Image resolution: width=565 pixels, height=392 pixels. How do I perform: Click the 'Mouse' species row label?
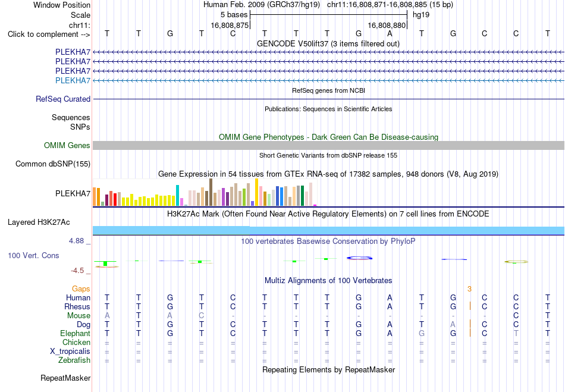[79, 316]
